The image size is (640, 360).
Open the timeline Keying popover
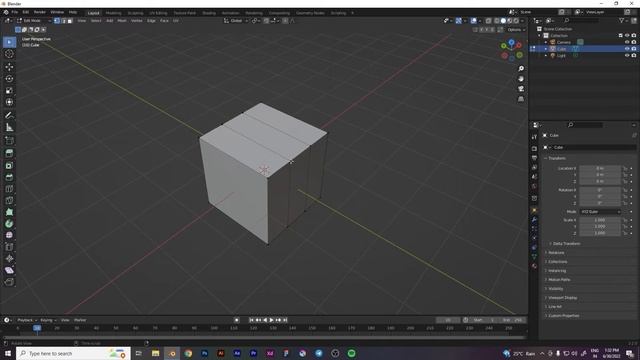(x=48, y=320)
